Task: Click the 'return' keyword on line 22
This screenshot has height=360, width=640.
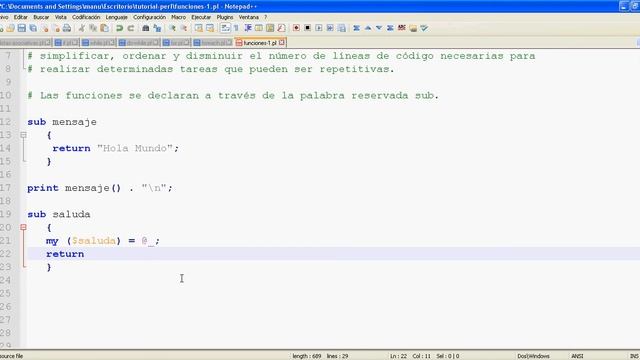Action: click(65, 254)
